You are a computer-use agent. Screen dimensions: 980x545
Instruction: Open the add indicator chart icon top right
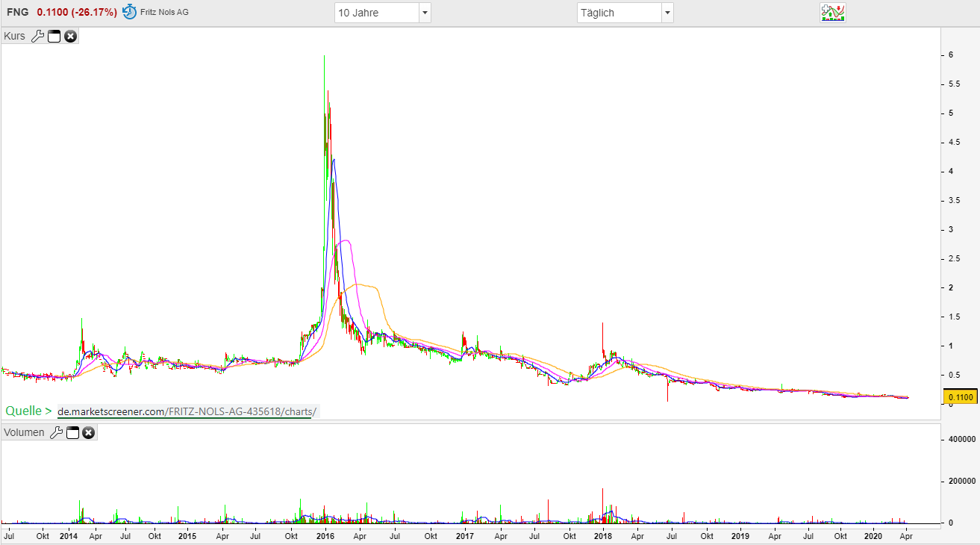(x=832, y=12)
